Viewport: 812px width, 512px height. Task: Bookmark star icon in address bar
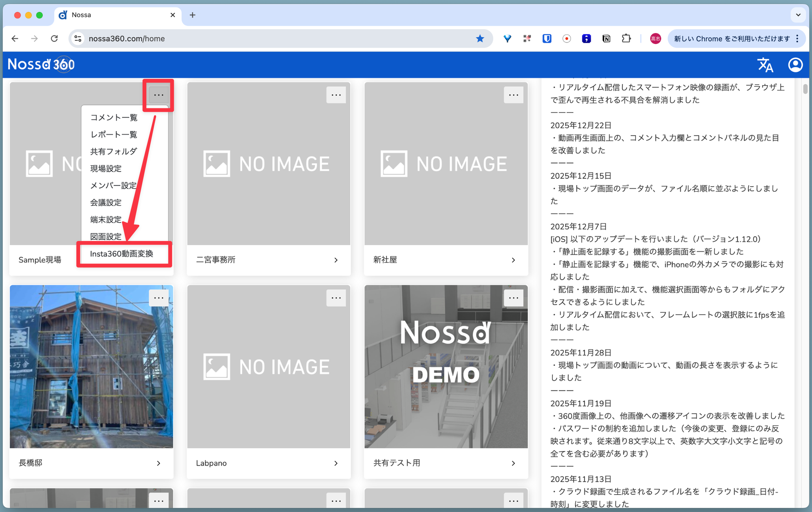[x=480, y=38]
